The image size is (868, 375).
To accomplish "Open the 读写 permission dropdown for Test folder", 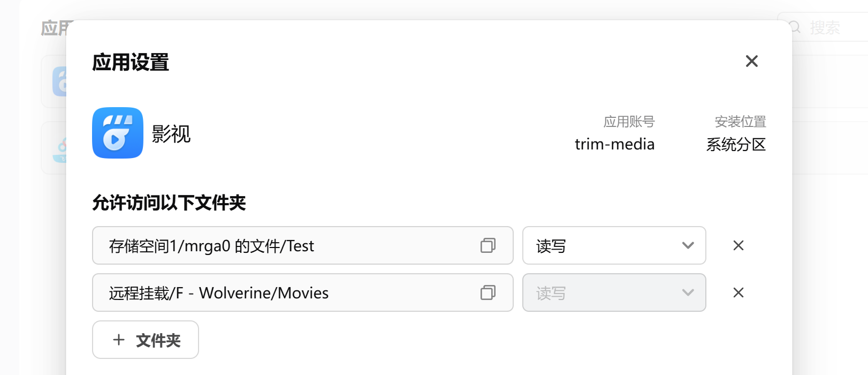I will tap(614, 245).
